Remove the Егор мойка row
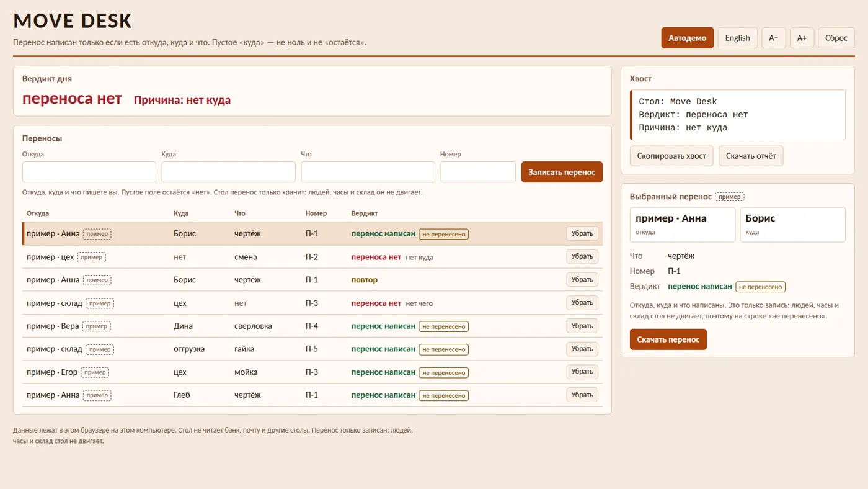This screenshot has width=868, height=489. [582, 372]
